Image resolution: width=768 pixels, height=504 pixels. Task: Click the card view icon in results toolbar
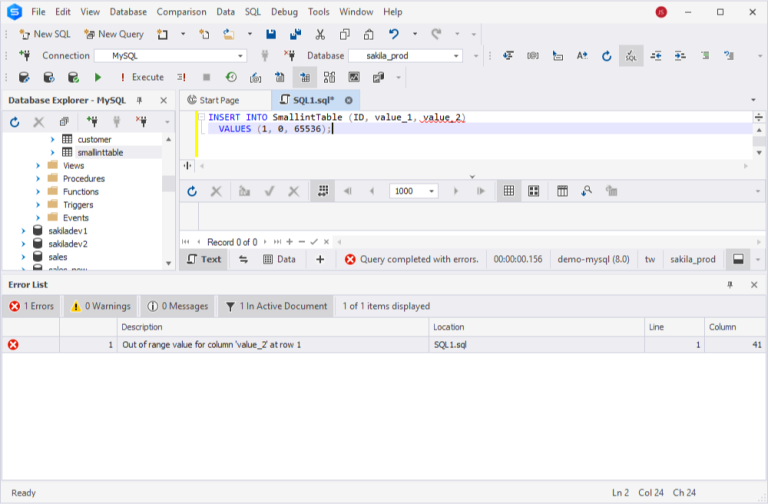[533, 191]
